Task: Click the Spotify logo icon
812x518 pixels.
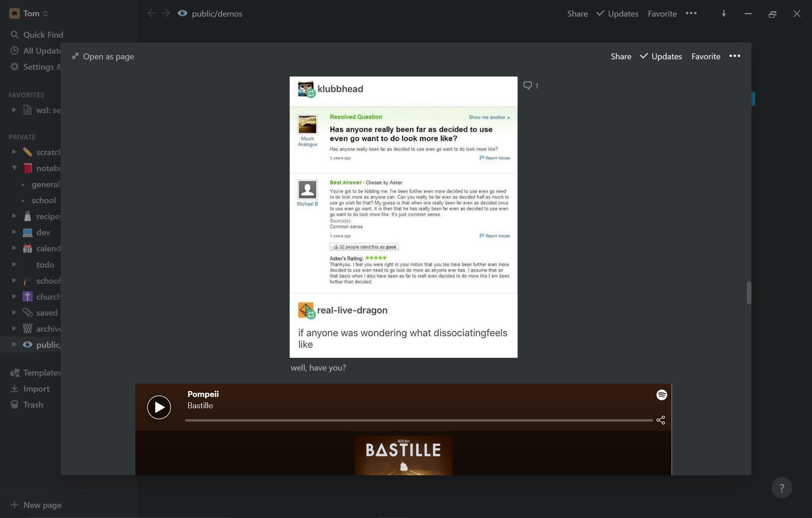Action: coord(661,395)
